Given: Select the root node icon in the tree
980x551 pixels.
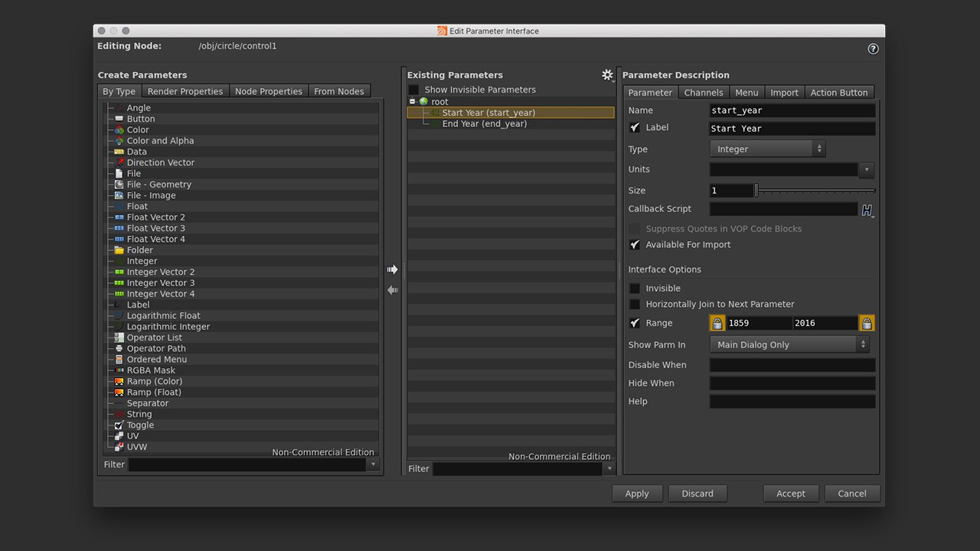Looking at the screenshot, I should click(x=423, y=102).
